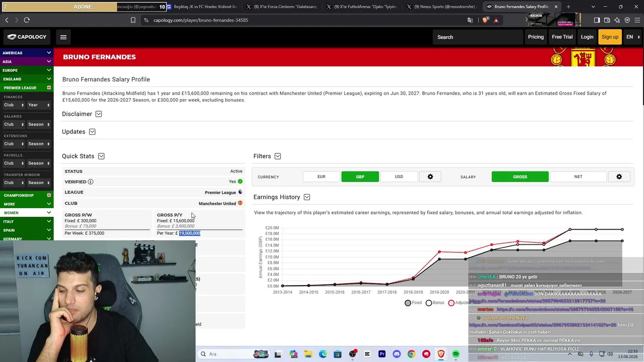Select NET salary view

pyautogui.click(x=579, y=177)
